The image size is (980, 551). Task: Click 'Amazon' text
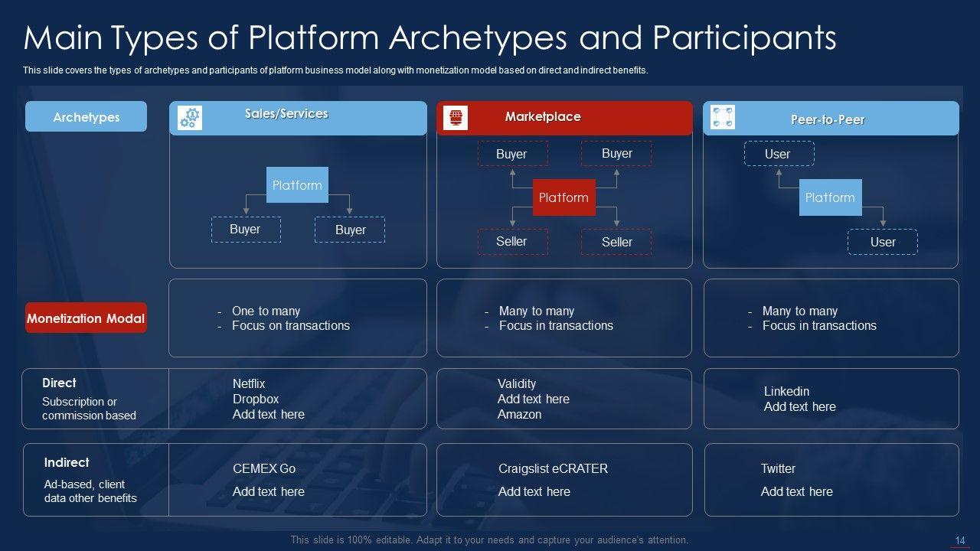(519, 414)
